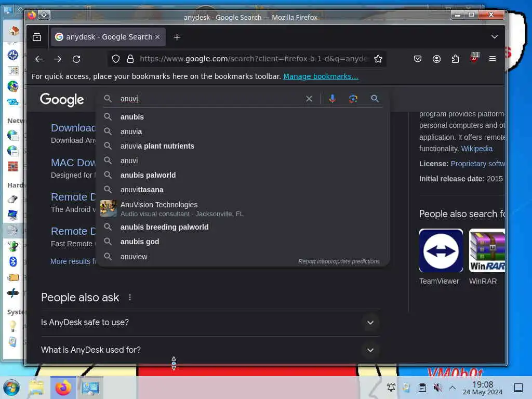
Task: Choose the 'anubis' suggestion
Action: coord(243,117)
